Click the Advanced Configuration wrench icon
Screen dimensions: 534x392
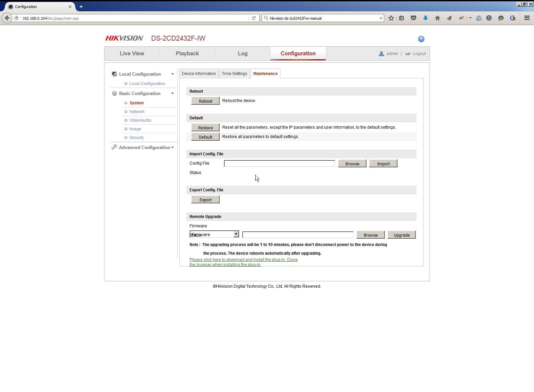[x=114, y=147]
